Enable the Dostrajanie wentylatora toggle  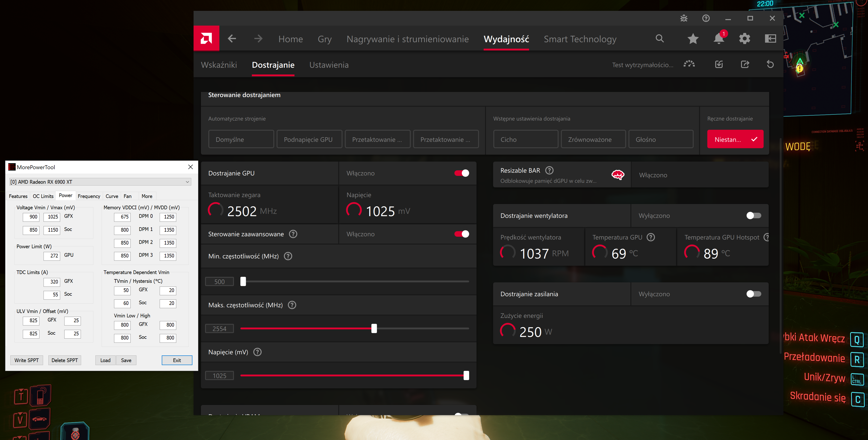[753, 216]
